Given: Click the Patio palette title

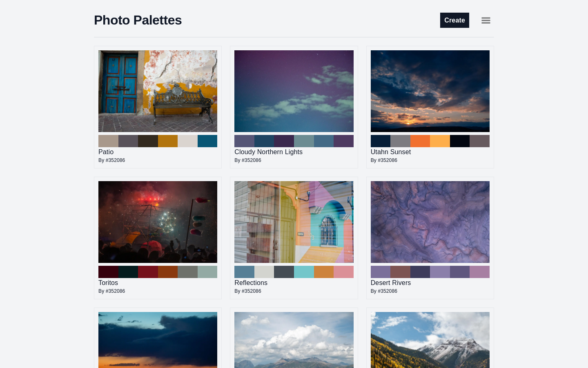Looking at the screenshot, I should point(106,152).
